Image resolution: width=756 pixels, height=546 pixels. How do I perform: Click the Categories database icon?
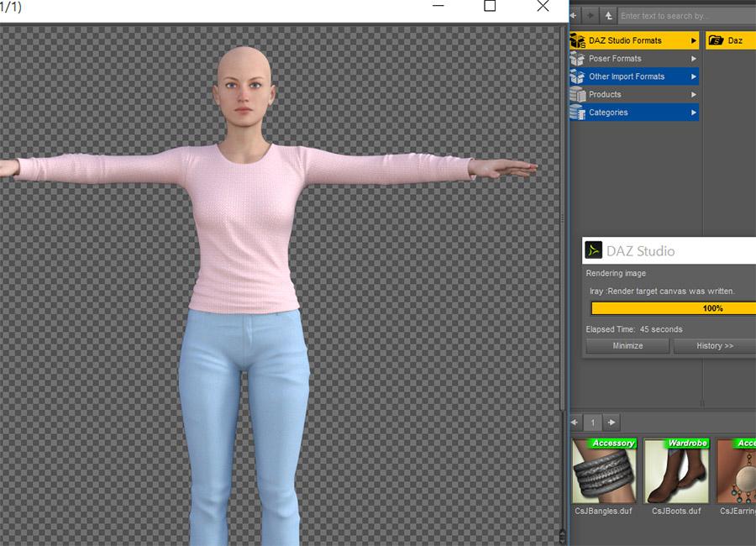point(577,112)
